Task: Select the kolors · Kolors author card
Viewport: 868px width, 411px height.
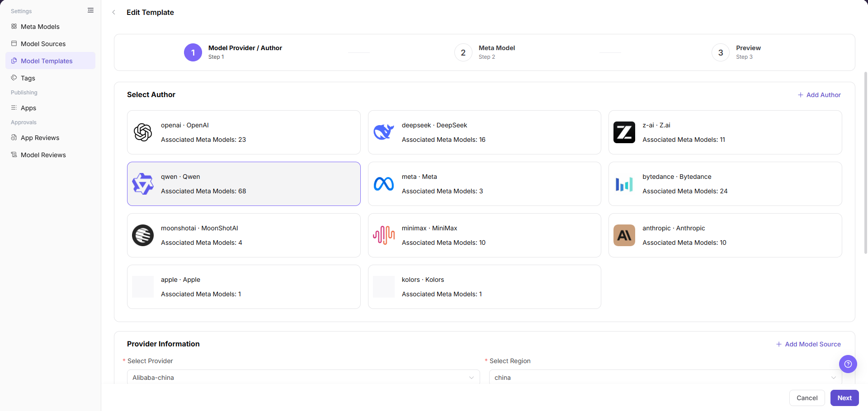Action: (x=485, y=287)
